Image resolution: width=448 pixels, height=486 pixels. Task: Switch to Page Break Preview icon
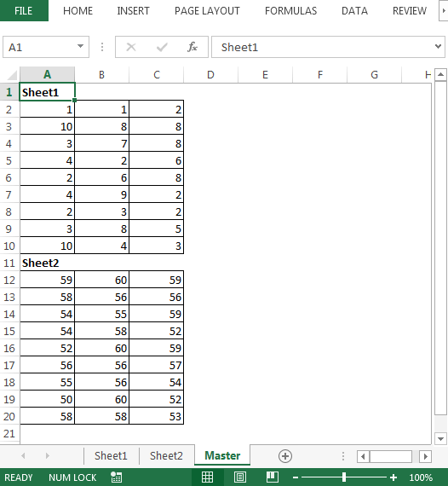coord(273,477)
